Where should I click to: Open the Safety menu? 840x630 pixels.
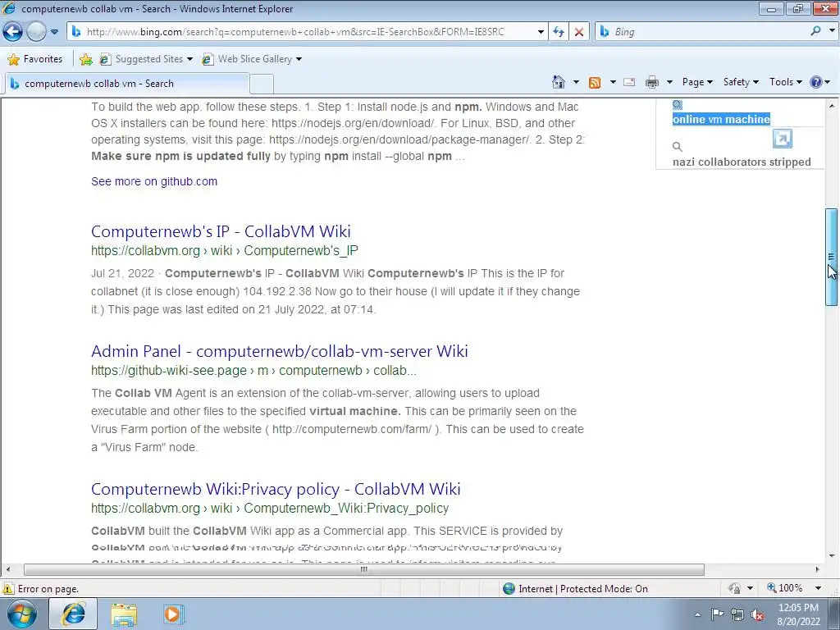pyautogui.click(x=741, y=82)
